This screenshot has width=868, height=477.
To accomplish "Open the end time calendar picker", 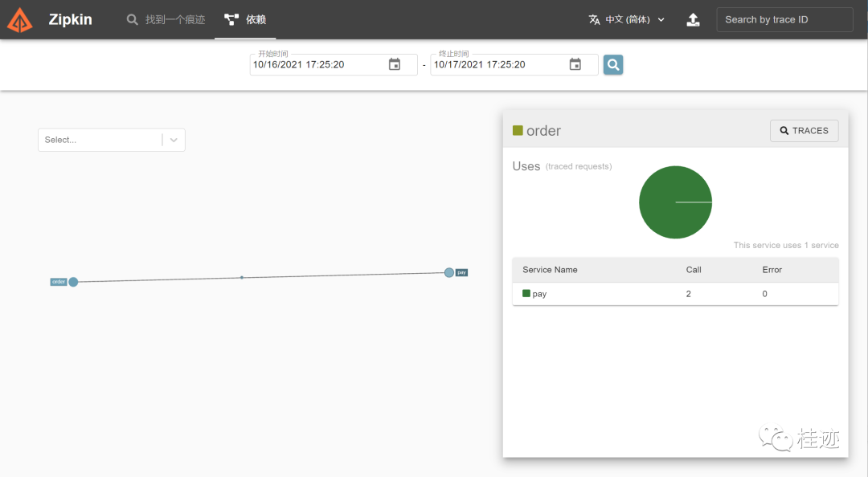I will [575, 65].
